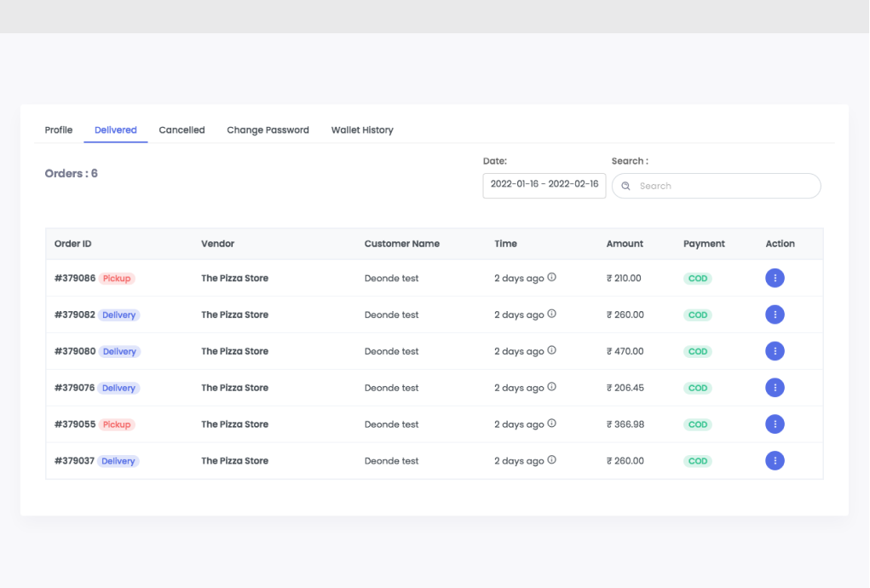The height and width of the screenshot is (588, 870).
Task: Open action menu for order #379086
Action: click(775, 278)
